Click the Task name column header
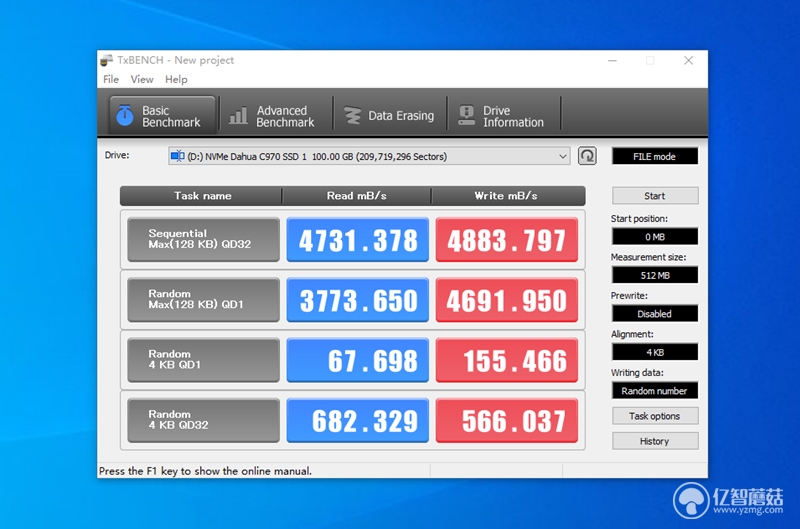This screenshot has height=529, width=800. (202, 196)
